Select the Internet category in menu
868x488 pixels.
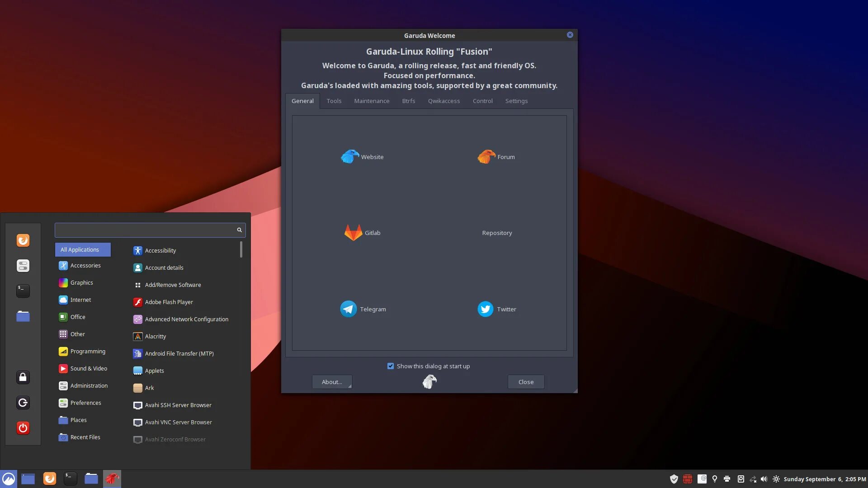pyautogui.click(x=80, y=300)
